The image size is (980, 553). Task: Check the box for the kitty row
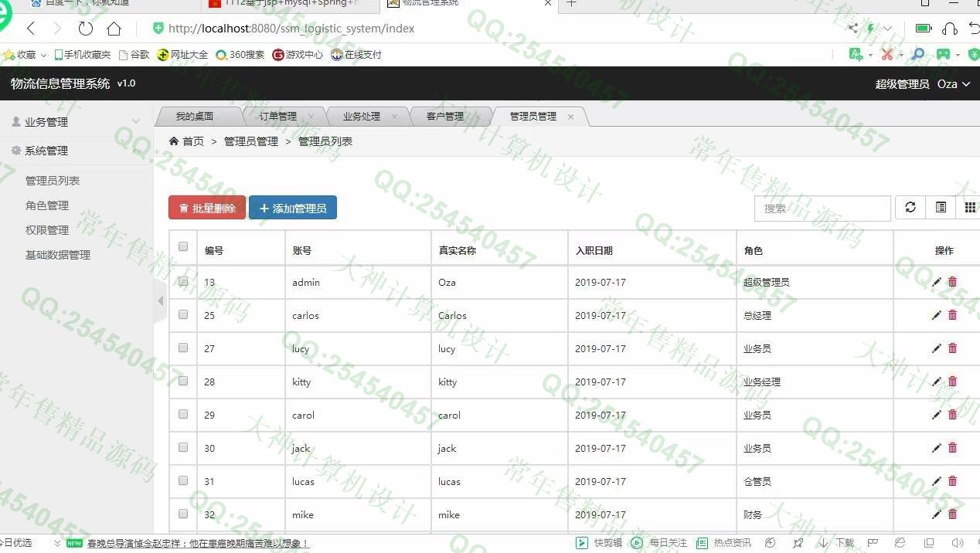pyautogui.click(x=183, y=381)
